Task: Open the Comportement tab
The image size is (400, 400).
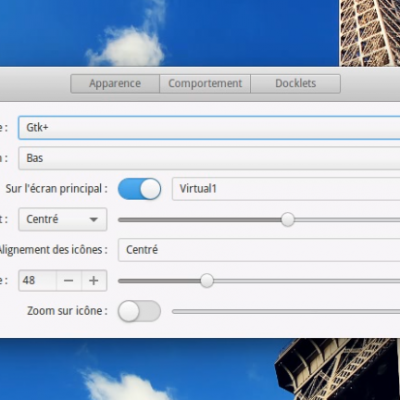Action: pos(205,83)
